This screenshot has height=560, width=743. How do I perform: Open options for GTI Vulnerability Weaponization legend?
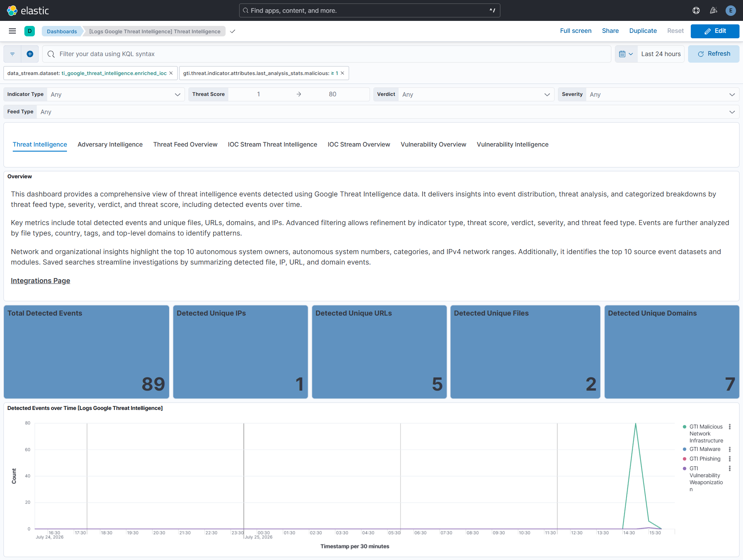point(730,468)
